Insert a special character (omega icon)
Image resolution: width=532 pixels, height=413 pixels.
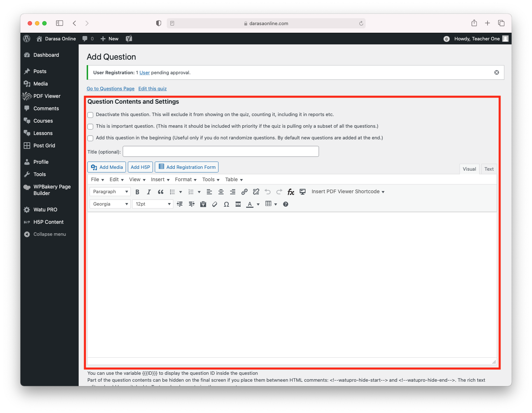pos(226,204)
